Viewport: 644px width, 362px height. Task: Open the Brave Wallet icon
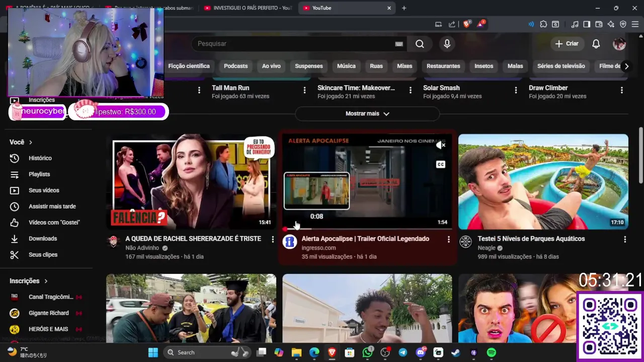point(599,24)
